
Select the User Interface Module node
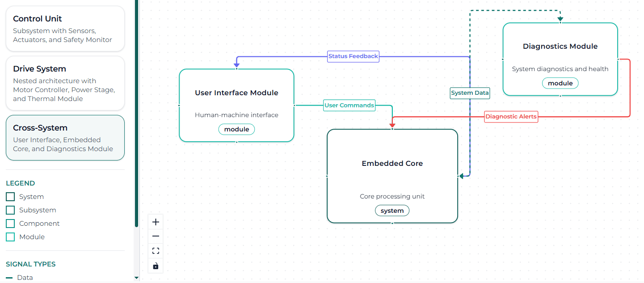coord(236,105)
